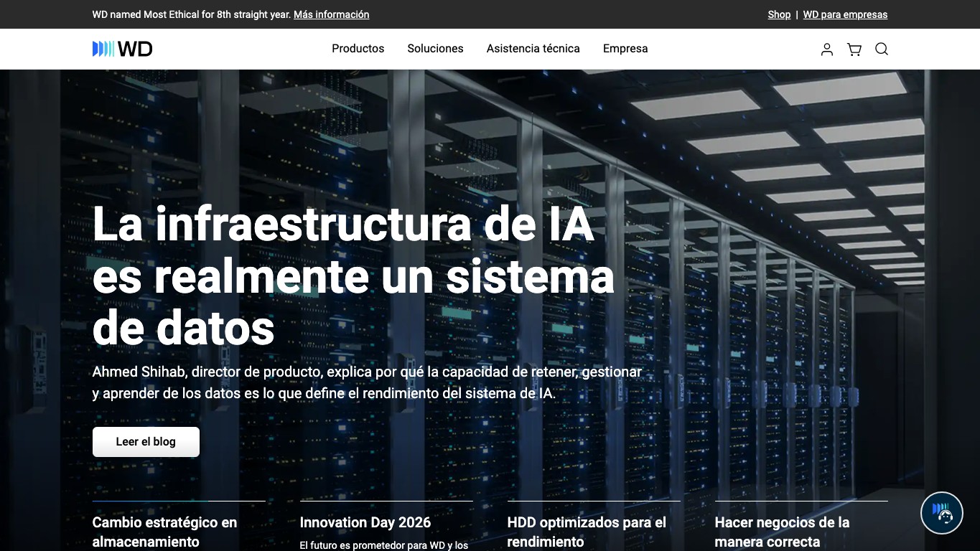Click the search magnifier icon
Viewport: 980px width, 551px height.
tap(882, 49)
